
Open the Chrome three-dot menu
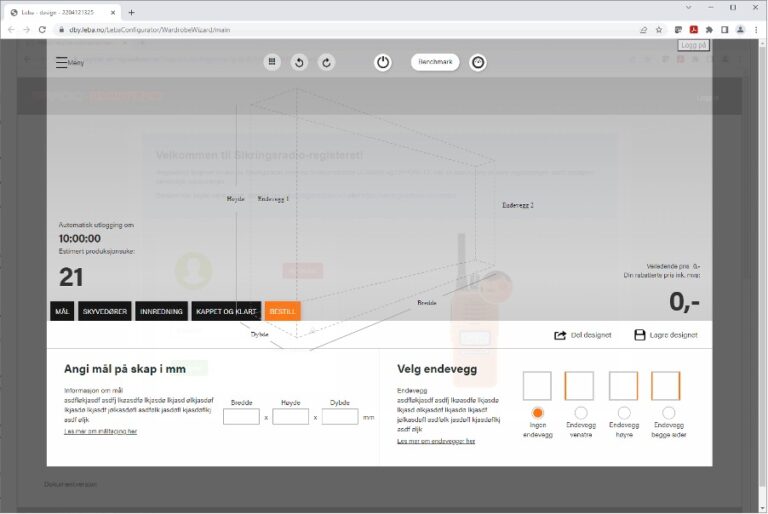(x=756, y=30)
